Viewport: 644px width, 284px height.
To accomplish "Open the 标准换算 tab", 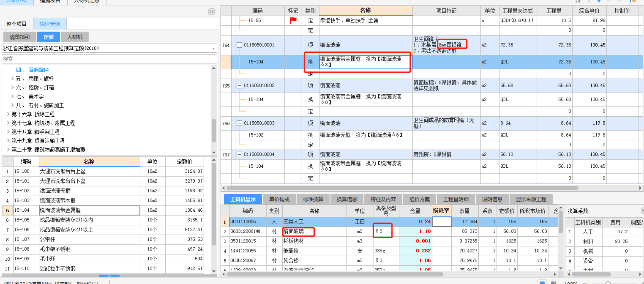I will coord(313,199).
